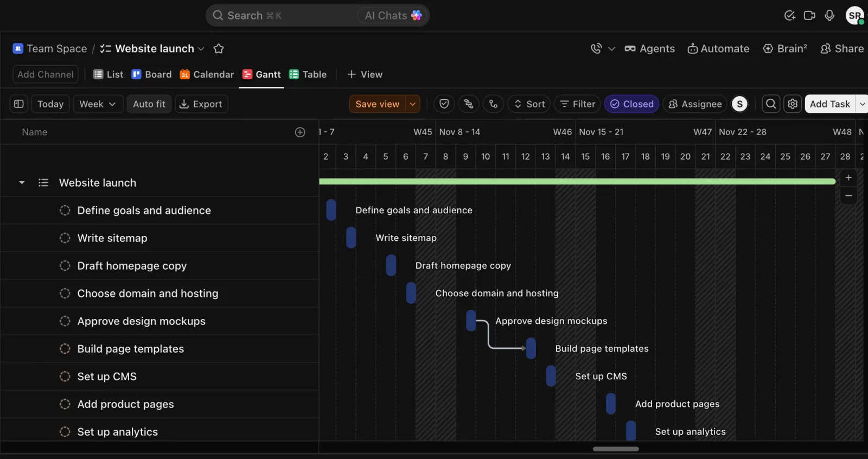Click Auto fit
868x459 pixels.
(x=149, y=104)
